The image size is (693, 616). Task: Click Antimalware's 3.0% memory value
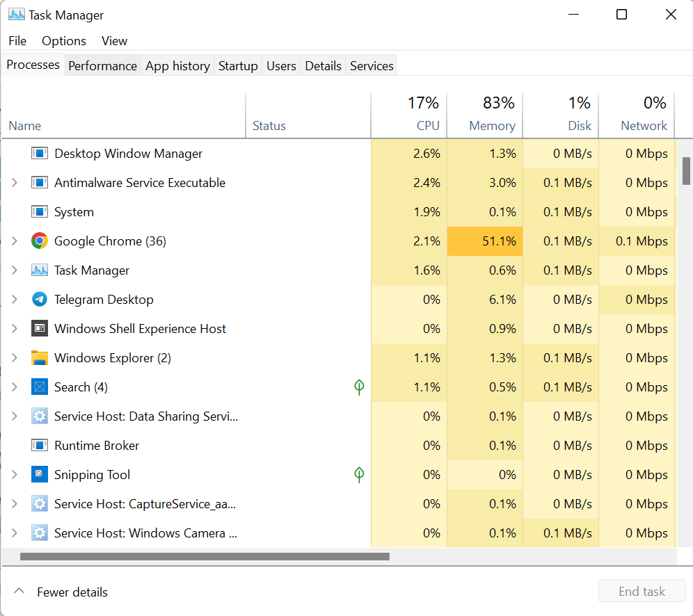pyautogui.click(x=502, y=183)
